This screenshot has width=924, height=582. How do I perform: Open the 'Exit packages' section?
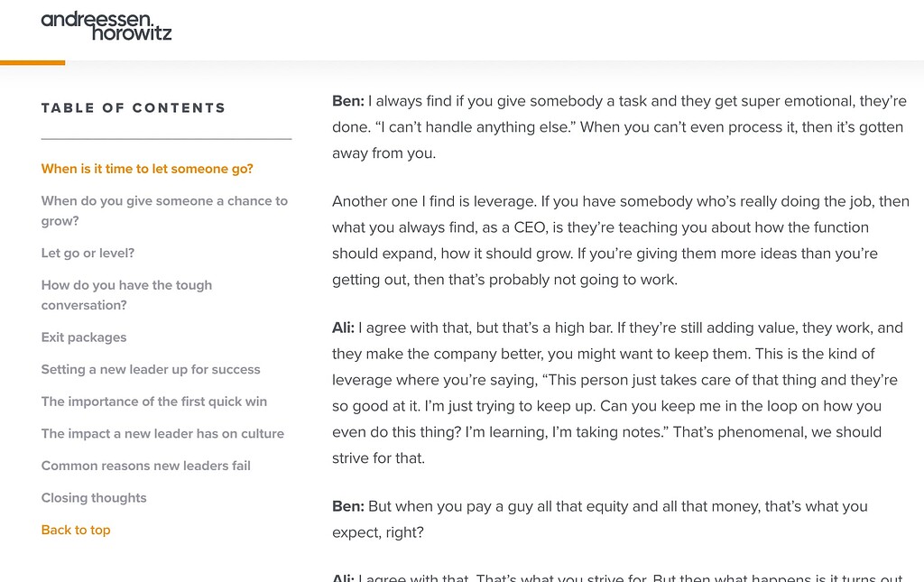tap(83, 337)
